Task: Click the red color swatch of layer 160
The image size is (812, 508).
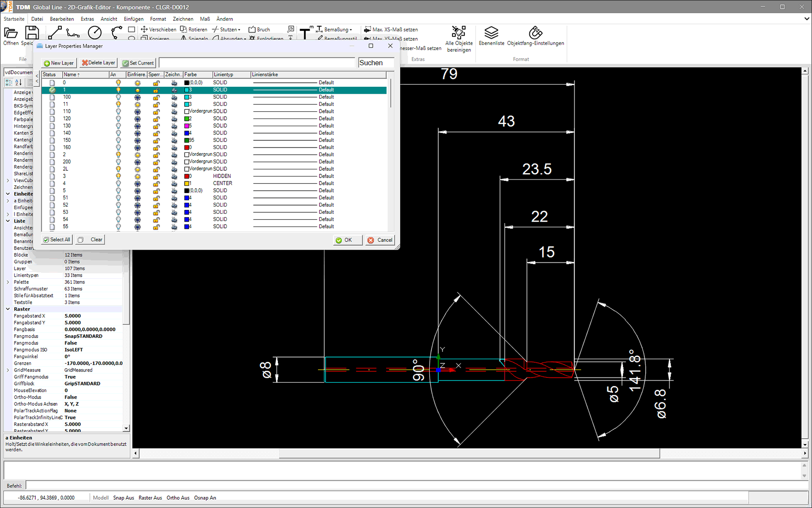Action: pos(187,148)
